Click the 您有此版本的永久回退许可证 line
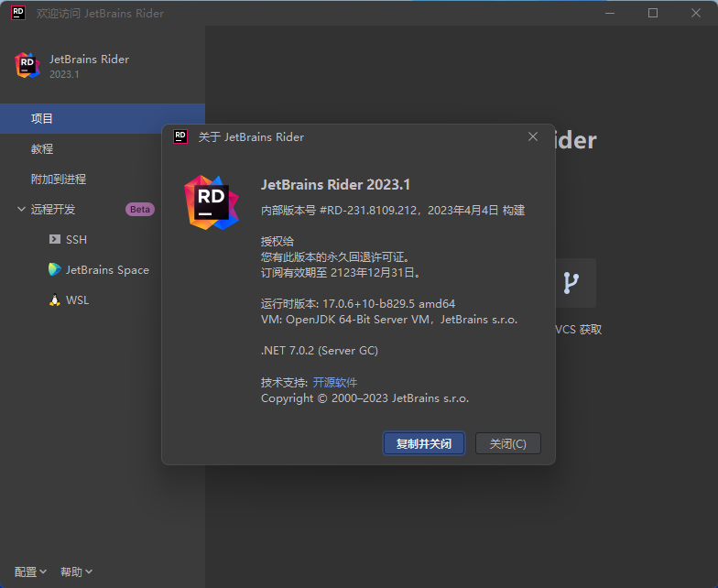The width and height of the screenshot is (718, 588). coord(335,256)
